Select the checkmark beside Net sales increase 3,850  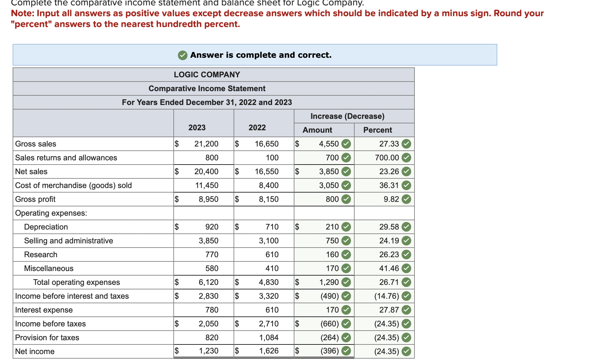point(346,171)
